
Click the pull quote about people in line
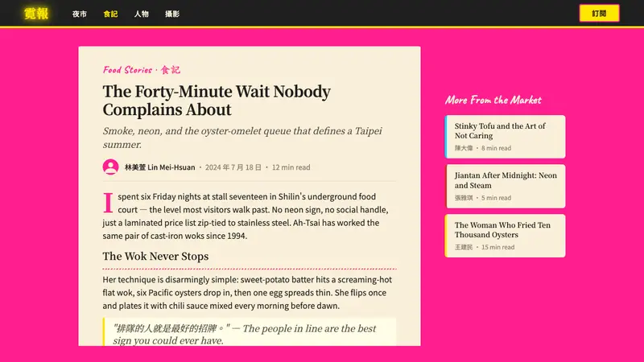pyautogui.click(x=250, y=332)
